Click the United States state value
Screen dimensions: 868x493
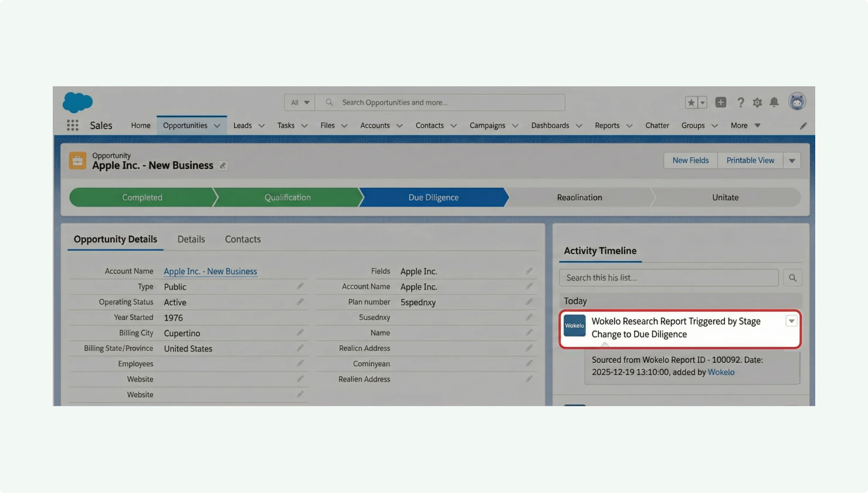tap(188, 349)
